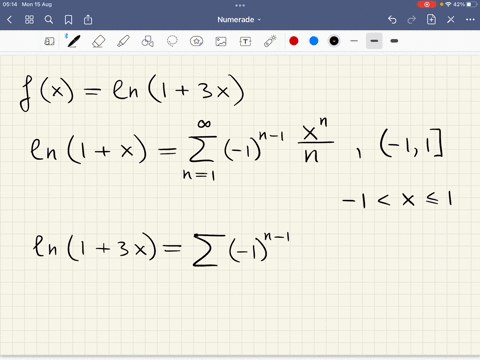Tap the three-dot multitasking control

point(240,5)
